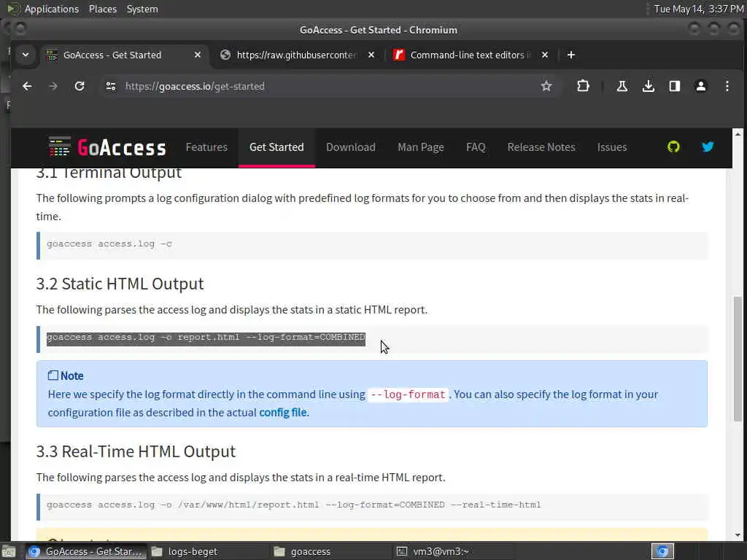Click the GoAccess logo
The image size is (747, 560).
point(107,147)
